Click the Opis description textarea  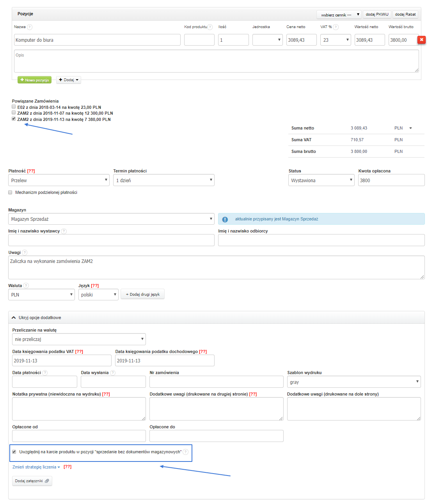(217, 61)
